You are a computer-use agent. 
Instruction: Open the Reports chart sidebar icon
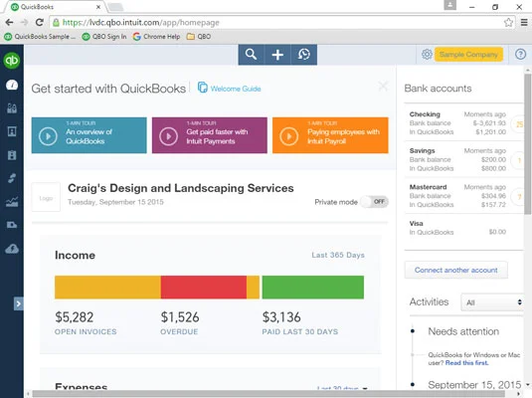12,202
